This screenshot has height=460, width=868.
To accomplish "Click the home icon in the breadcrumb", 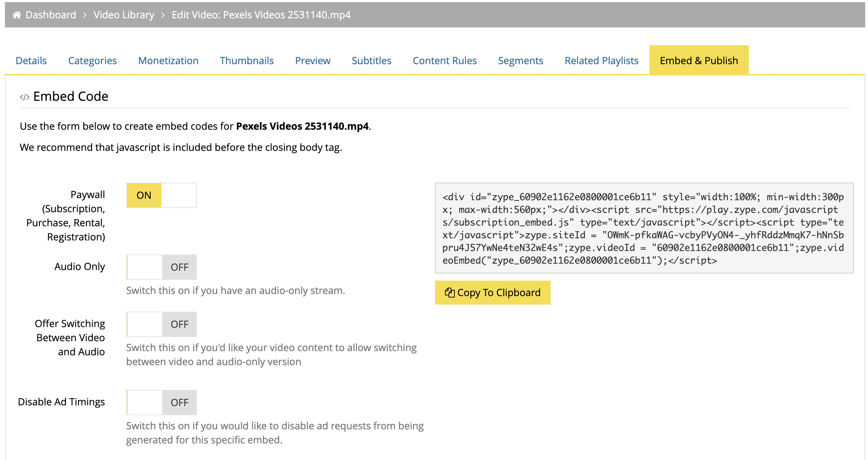I will tap(17, 15).
